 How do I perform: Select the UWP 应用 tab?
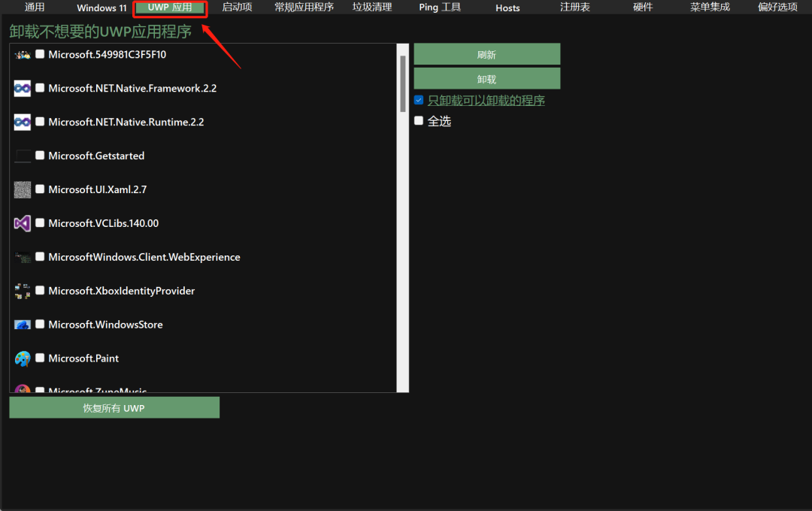170,8
